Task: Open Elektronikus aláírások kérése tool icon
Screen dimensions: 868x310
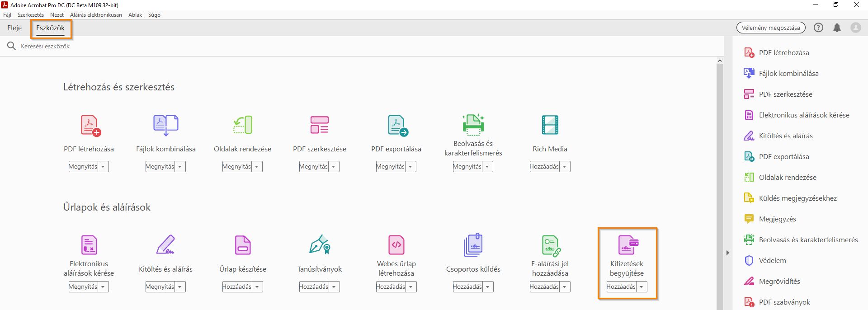Action: click(x=89, y=245)
